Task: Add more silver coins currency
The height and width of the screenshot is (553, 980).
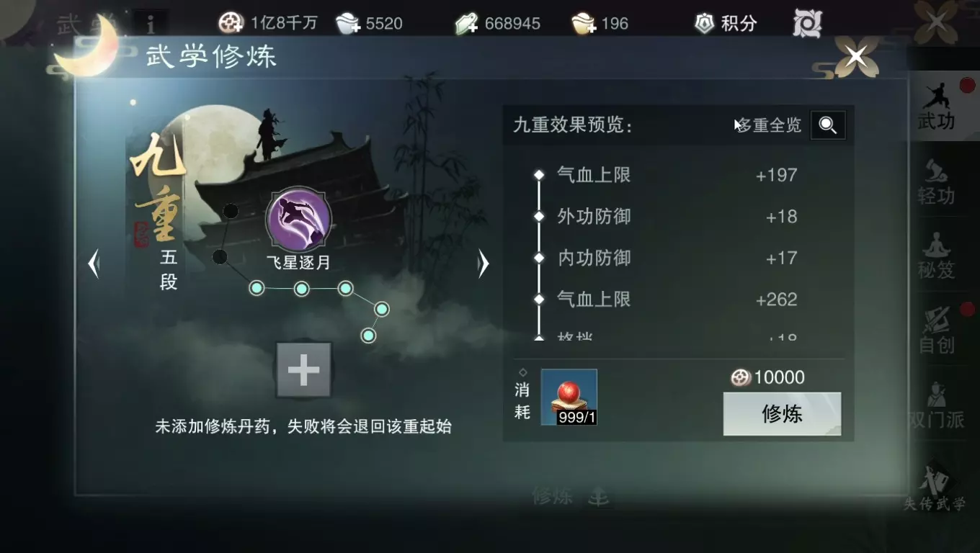Action: click(x=231, y=23)
